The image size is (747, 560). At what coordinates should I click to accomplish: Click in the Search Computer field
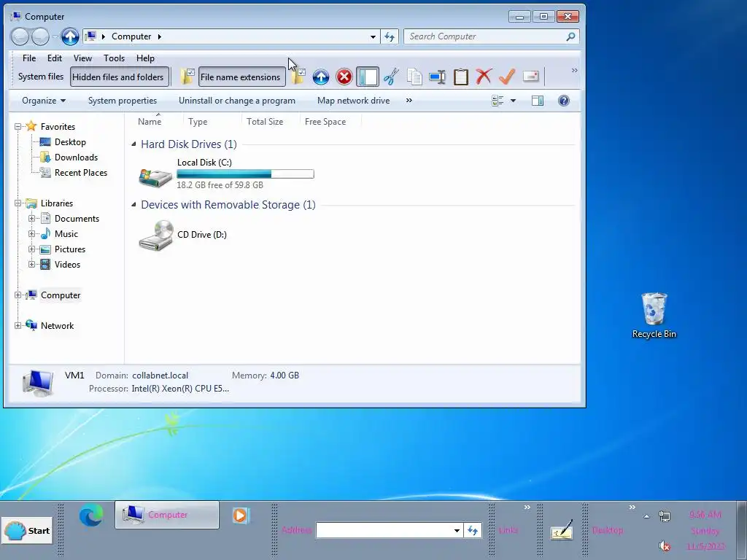pos(491,36)
